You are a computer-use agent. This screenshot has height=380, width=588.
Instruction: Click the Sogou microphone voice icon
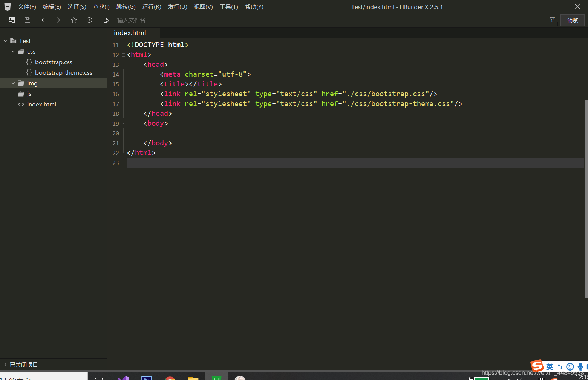point(580,366)
